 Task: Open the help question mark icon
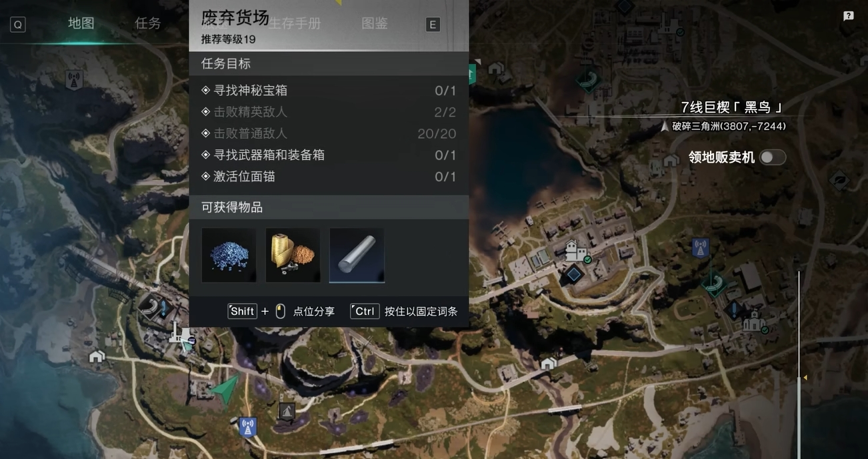point(848,16)
